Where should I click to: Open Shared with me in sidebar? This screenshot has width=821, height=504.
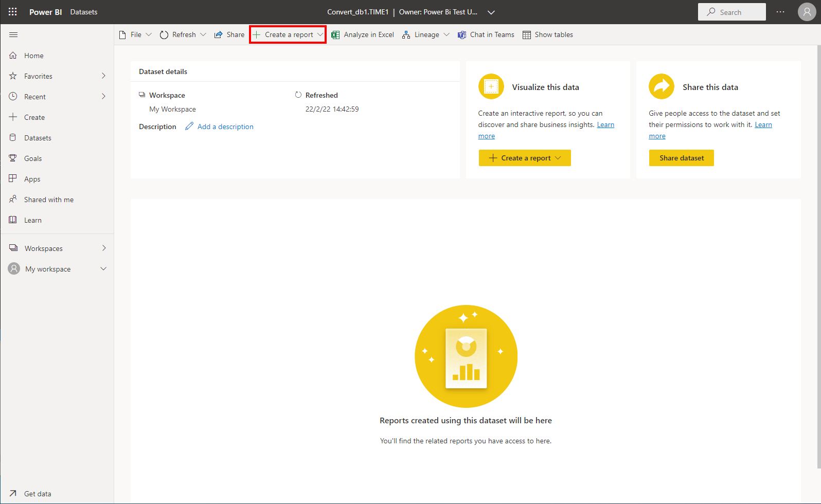[x=48, y=200]
